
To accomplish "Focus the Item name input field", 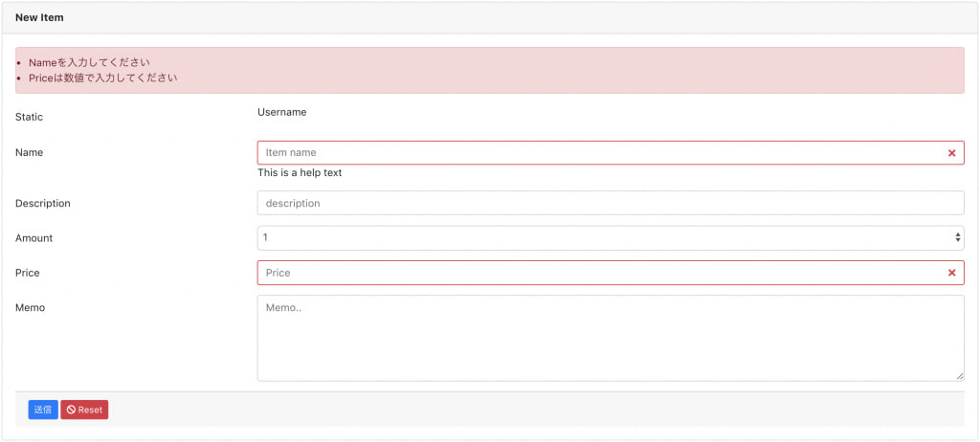I will pyautogui.click(x=611, y=152).
